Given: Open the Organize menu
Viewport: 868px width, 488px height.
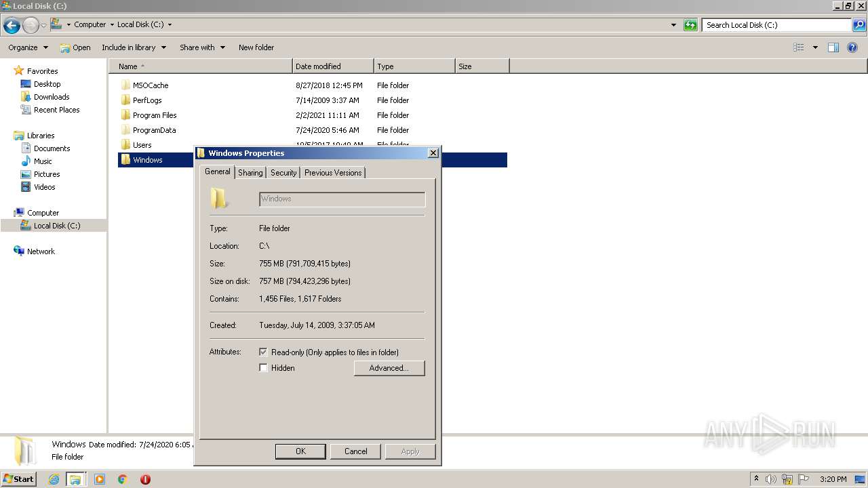Looking at the screenshot, I should (28, 47).
